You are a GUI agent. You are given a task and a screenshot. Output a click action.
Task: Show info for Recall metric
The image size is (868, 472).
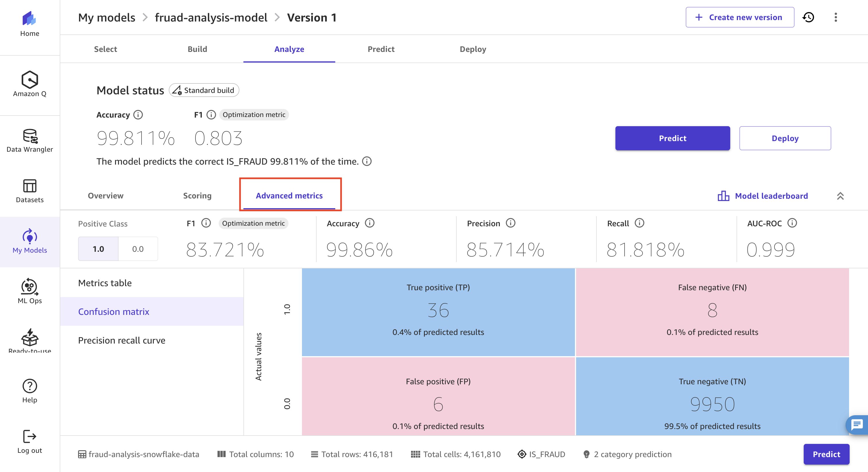pyautogui.click(x=639, y=223)
